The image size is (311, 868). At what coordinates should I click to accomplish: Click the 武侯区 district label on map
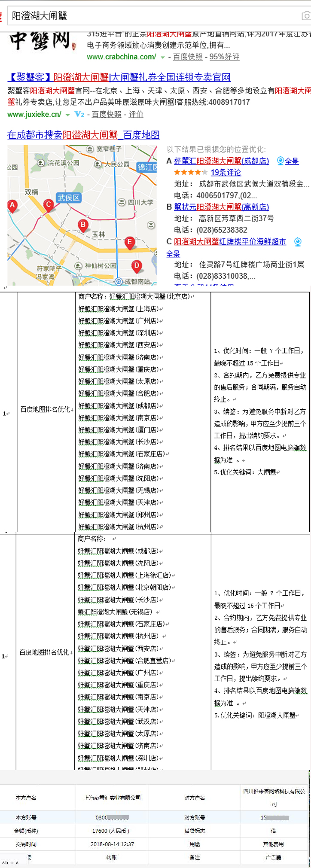tap(69, 198)
